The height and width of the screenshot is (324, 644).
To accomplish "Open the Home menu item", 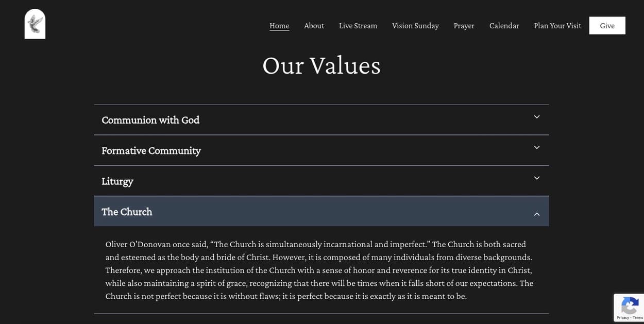I will point(279,26).
